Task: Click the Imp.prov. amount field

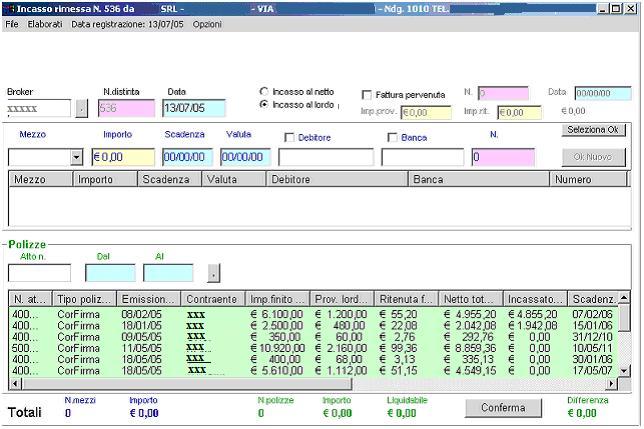Action: [426, 112]
